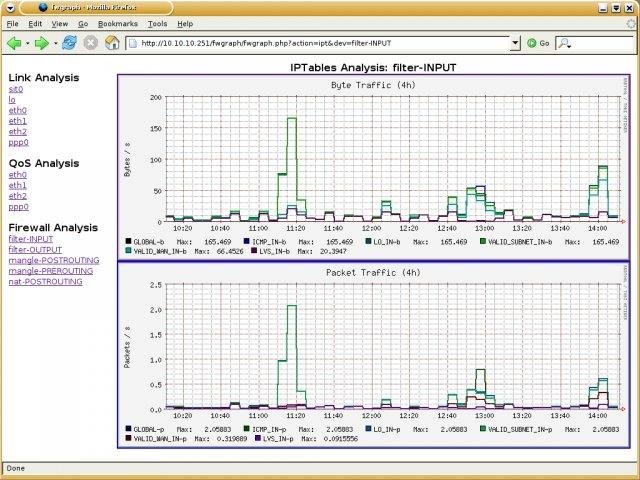Image resolution: width=640 pixels, height=480 pixels.
Task: Click the Packet Traffic graph image
Action: (x=374, y=355)
